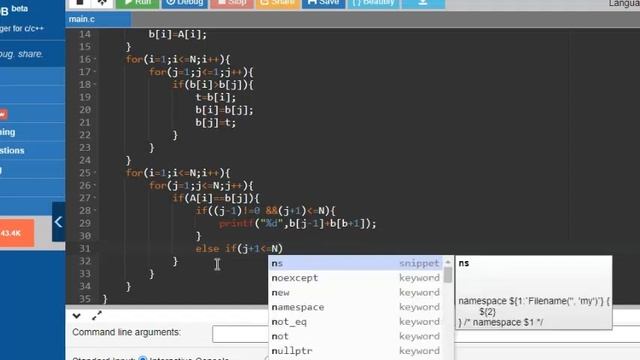Click the Save button in the toolbar

click(x=324, y=3)
